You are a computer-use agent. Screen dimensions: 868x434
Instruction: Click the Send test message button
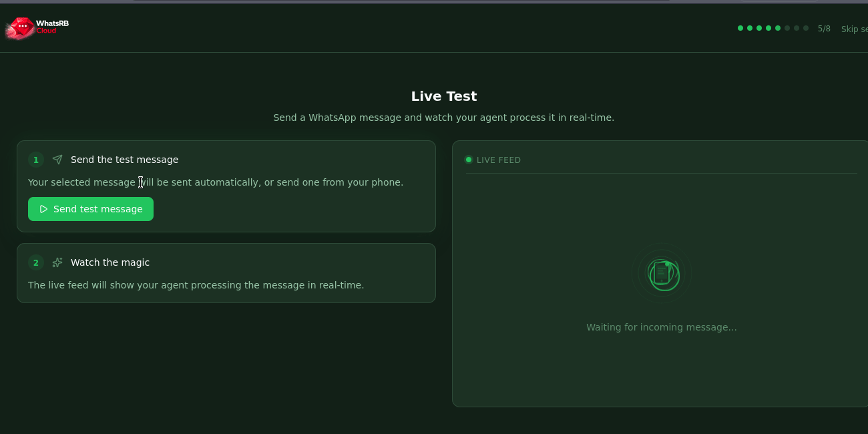91,209
